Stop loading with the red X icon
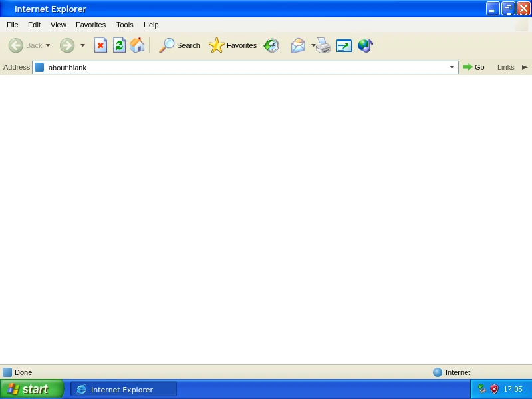This screenshot has height=399, width=532. pyautogui.click(x=100, y=45)
